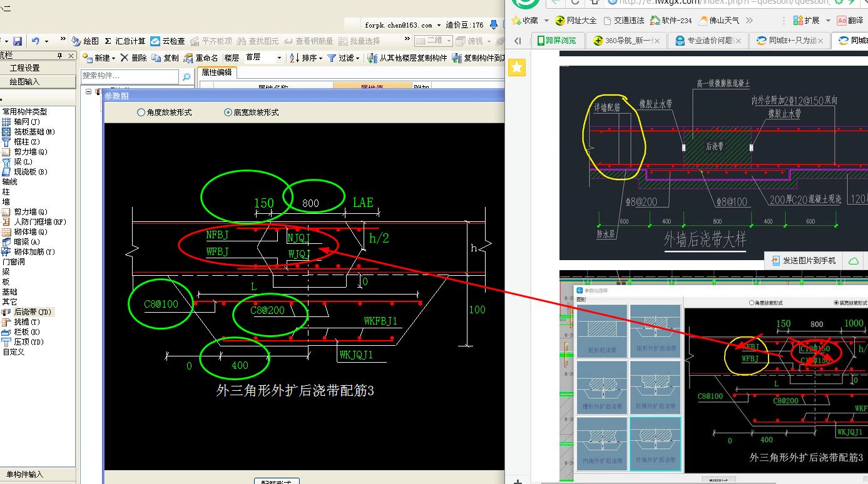The width and height of the screenshot is (868, 484).
Task: Select 筏板基础(M) in the component list
Action: point(29,132)
